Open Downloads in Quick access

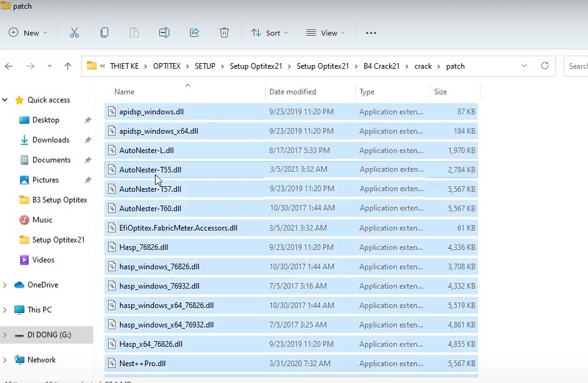(x=51, y=140)
